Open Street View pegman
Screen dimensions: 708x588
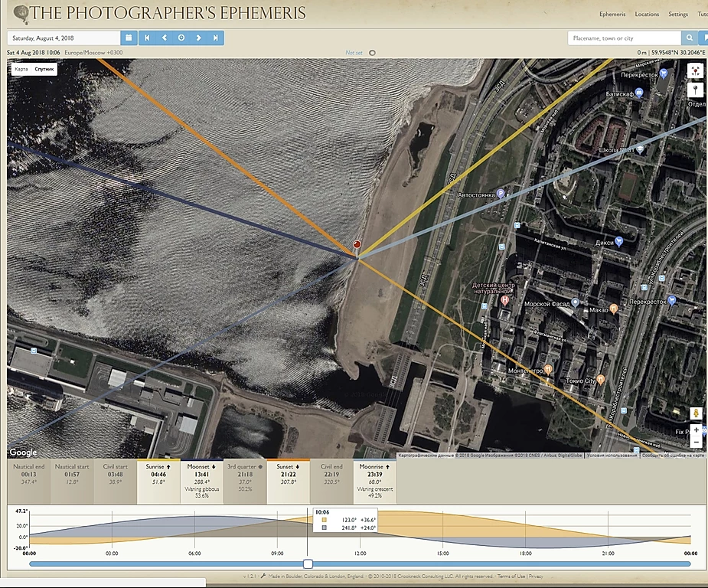pyautogui.click(x=696, y=413)
